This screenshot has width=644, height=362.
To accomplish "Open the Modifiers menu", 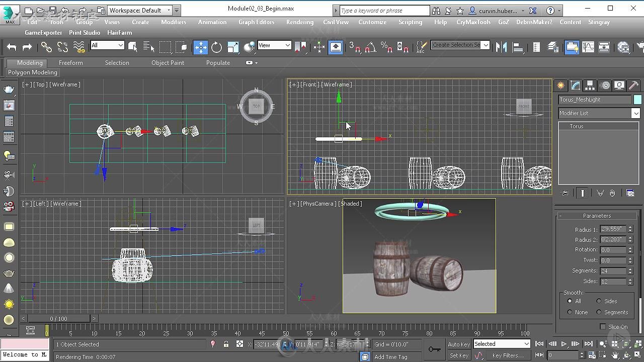I will (174, 22).
